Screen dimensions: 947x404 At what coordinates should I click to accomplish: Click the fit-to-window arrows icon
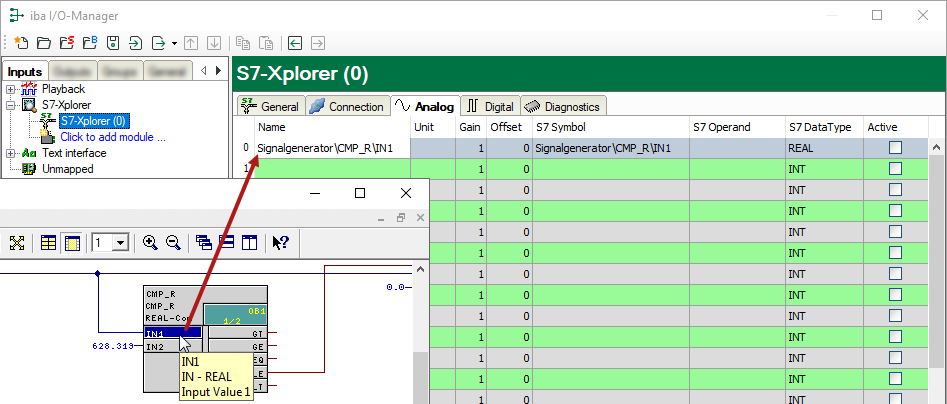coord(17,242)
